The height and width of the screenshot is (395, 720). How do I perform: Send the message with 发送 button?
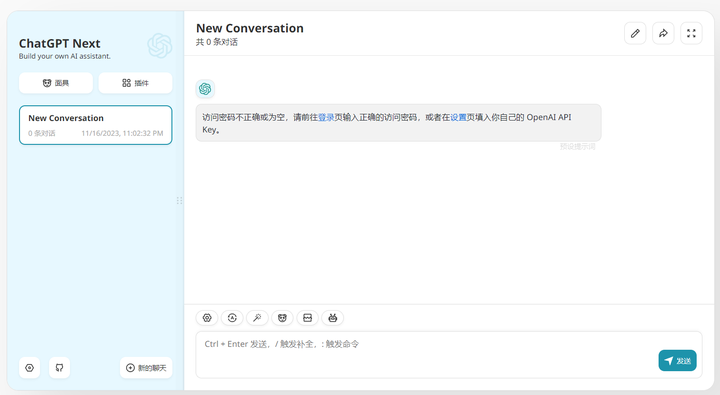(677, 361)
